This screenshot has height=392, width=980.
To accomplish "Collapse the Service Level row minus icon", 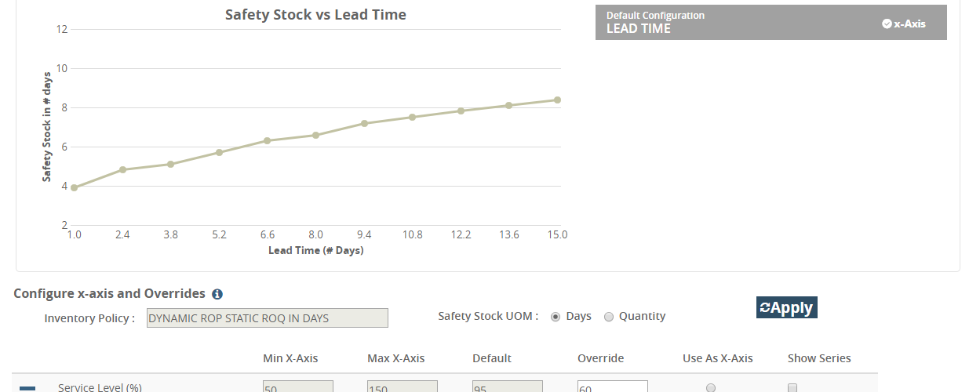I will click(x=27, y=387).
